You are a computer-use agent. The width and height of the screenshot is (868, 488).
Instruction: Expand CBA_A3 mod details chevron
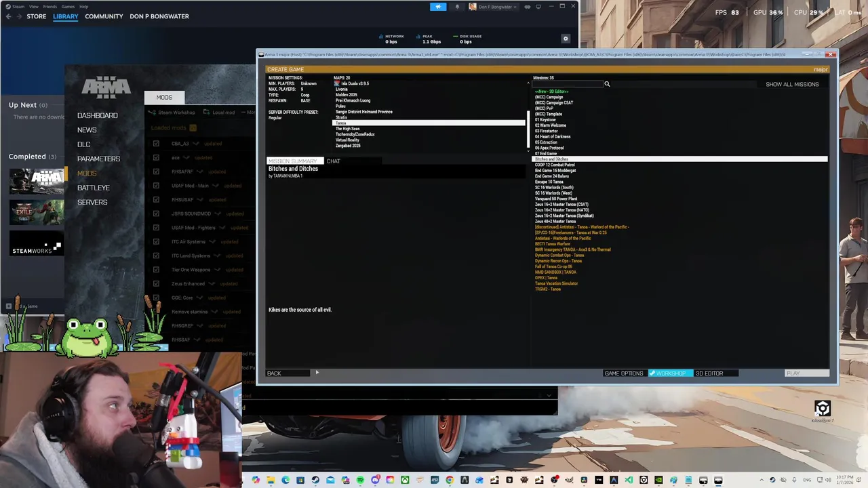[x=197, y=144]
